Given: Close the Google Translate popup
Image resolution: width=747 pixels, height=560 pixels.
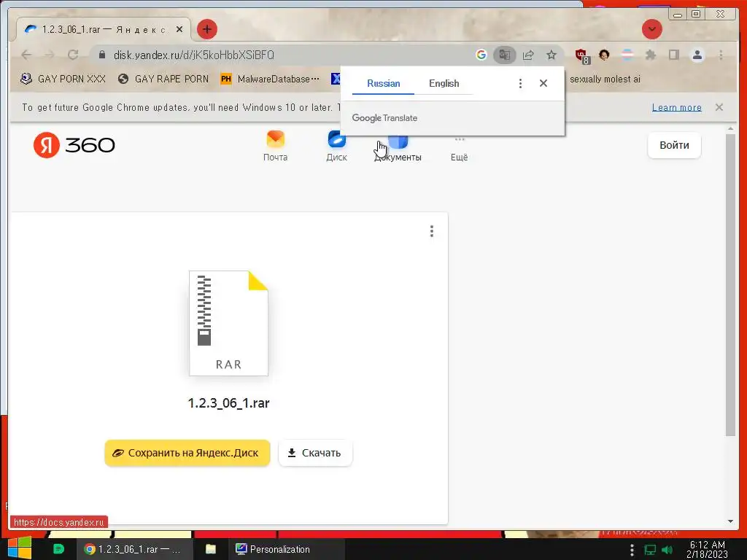Looking at the screenshot, I should (x=543, y=83).
